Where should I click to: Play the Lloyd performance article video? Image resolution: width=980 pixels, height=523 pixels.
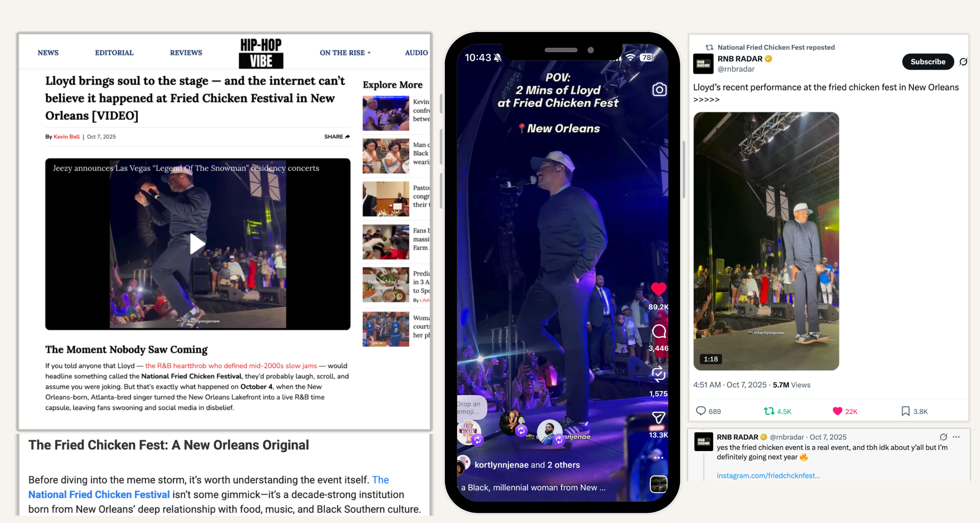(197, 244)
